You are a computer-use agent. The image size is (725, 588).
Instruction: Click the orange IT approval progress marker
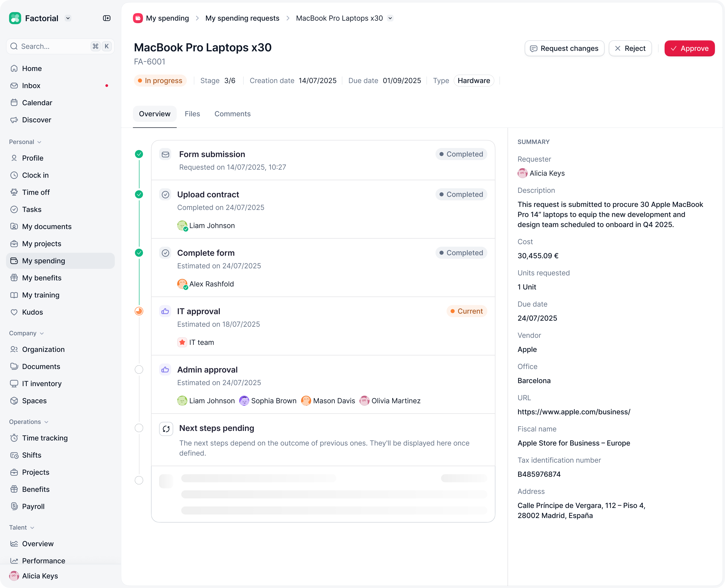tap(139, 311)
